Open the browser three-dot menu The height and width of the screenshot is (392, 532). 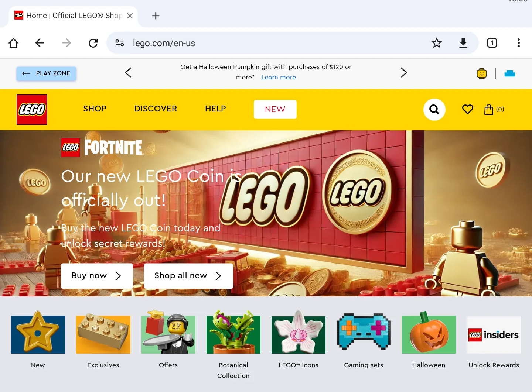(x=518, y=43)
